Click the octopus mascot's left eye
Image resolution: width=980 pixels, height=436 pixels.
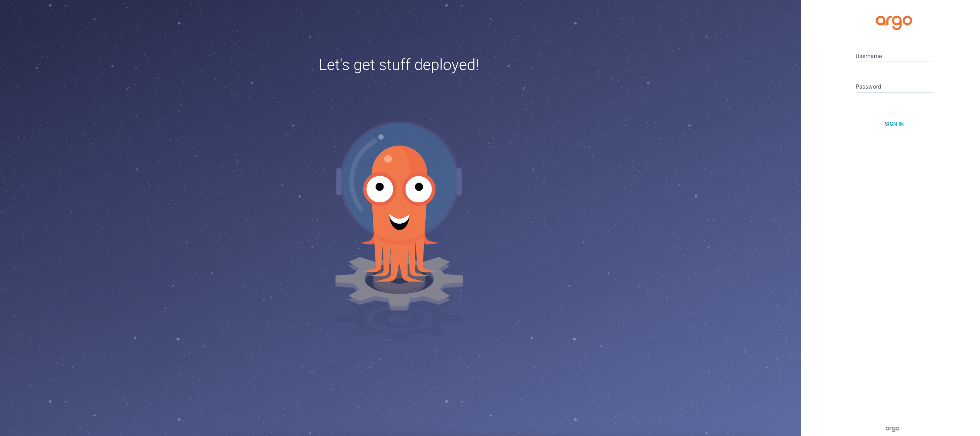tap(380, 188)
